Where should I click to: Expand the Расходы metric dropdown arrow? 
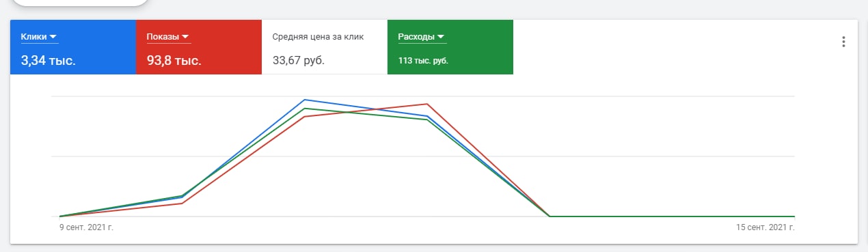click(x=441, y=37)
